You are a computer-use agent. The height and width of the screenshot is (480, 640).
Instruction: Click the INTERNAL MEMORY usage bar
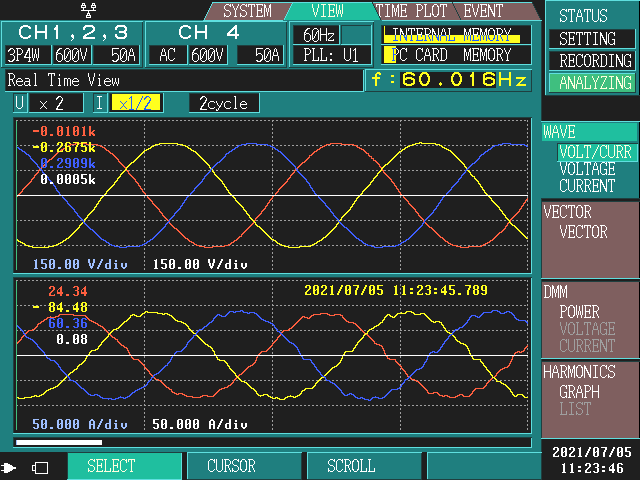point(456,35)
